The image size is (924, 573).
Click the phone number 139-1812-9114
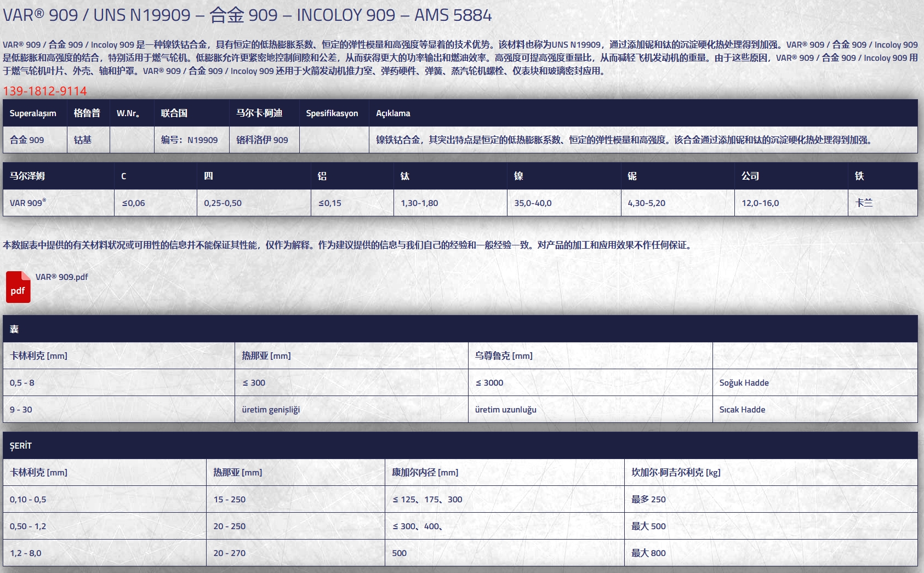[x=45, y=91]
